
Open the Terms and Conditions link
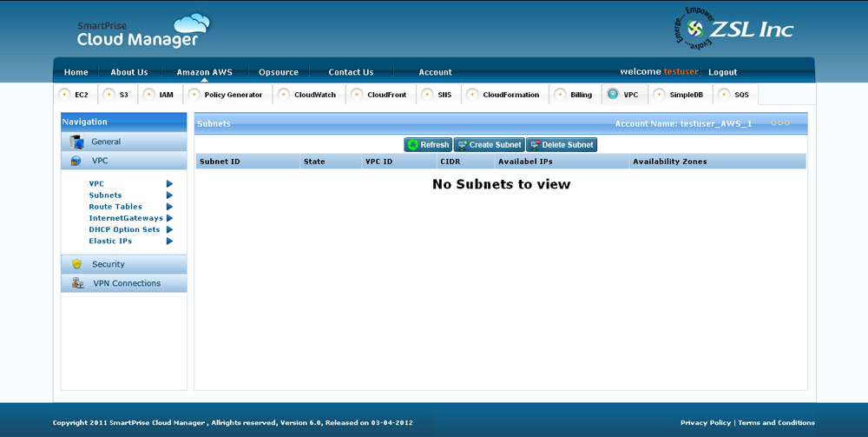click(776, 422)
